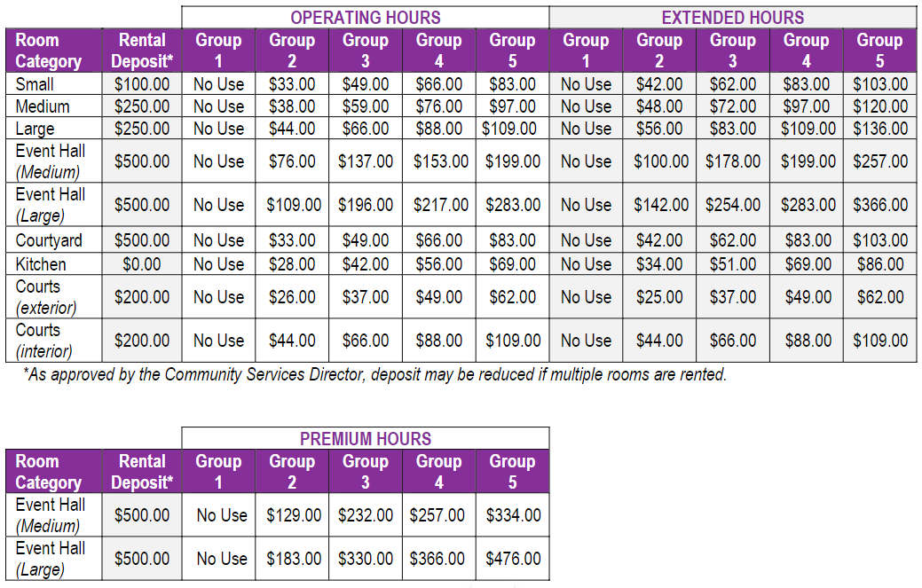This screenshot has width=922, height=588.
Task: Click the $28.00 Kitchen Group 2 rate
Action: [292, 264]
